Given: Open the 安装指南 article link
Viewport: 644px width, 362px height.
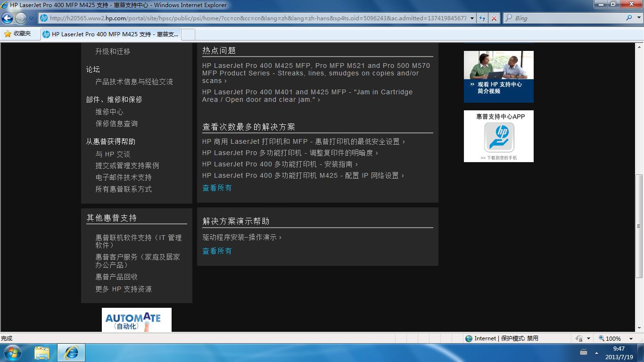Looking at the screenshot, I should (280, 164).
